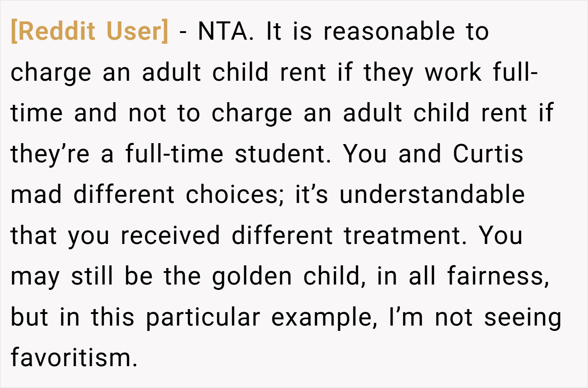Click the misspelled word mad
Image resolution: width=588 pixels, height=388 pixels.
coord(36,195)
